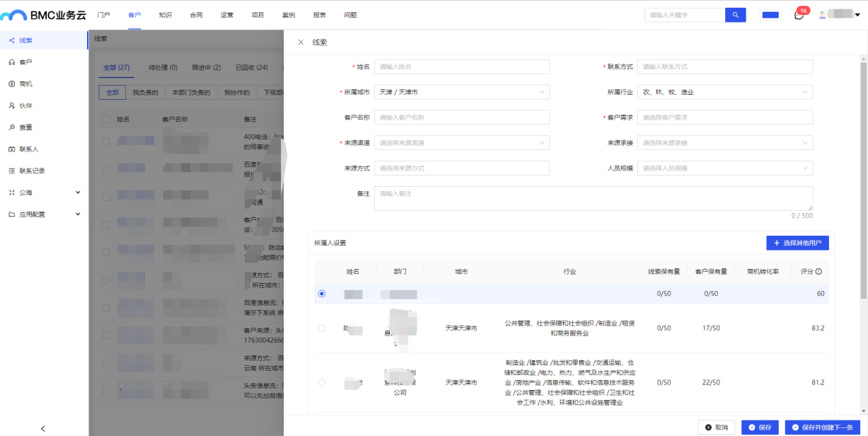Click the 22/50 客户保有量 cell
The image size is (868, 436).
[x=711, y=382]
